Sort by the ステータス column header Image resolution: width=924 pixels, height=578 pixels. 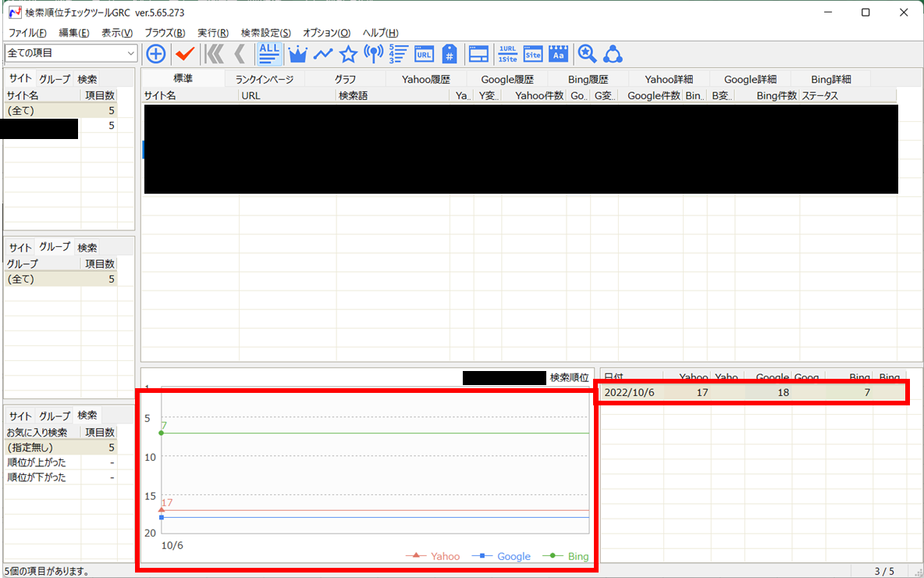[848, 95]
